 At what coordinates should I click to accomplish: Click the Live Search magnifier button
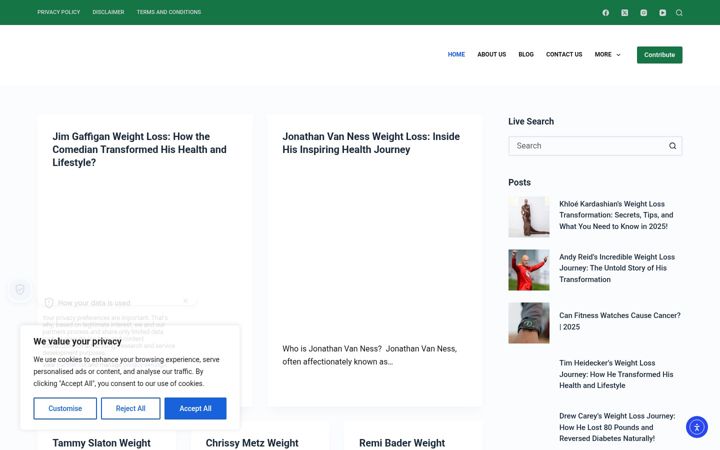click(x=672, y=146)
